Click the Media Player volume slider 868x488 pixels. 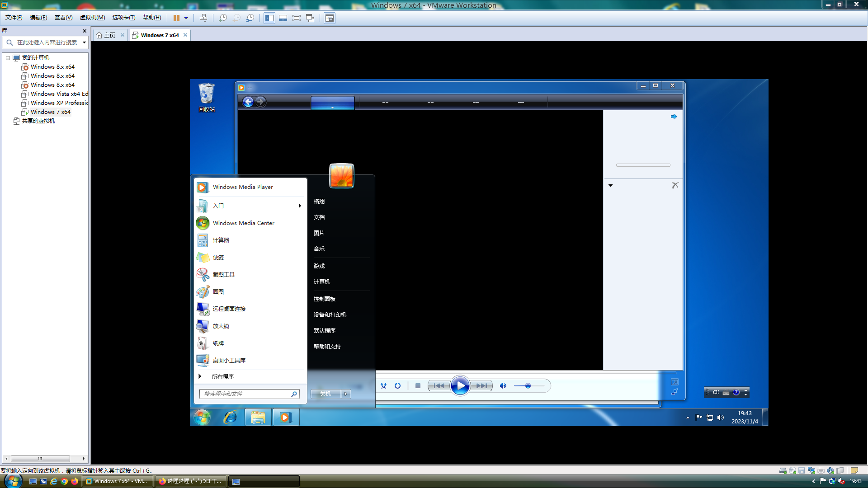[529, 386]
